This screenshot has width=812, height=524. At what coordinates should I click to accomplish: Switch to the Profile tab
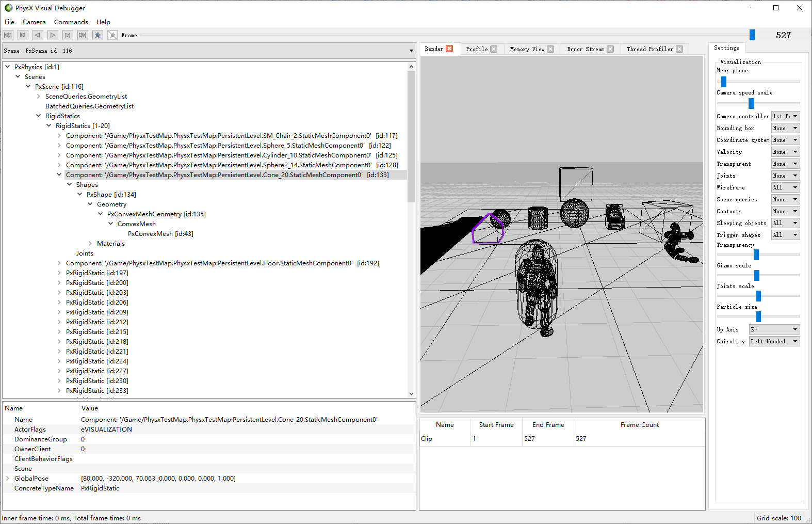coord(477,49)
